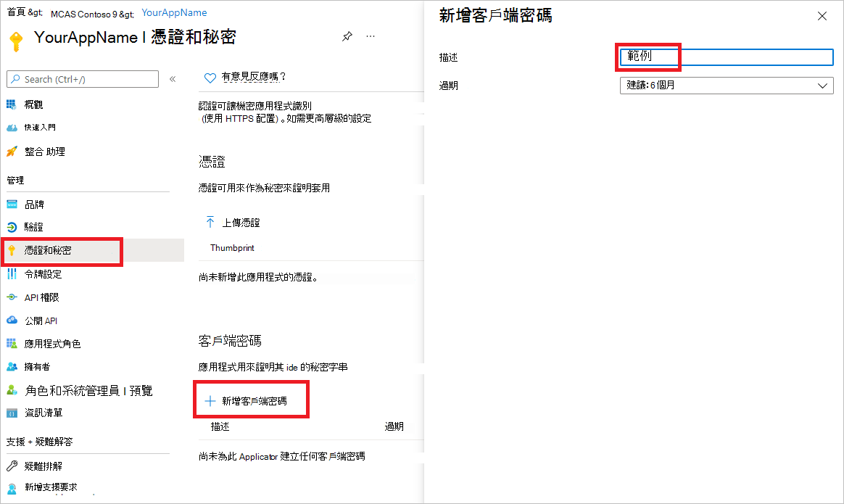Click the 公開 API cloud icon
Screen dimensions: 844x504
[12, 321]
